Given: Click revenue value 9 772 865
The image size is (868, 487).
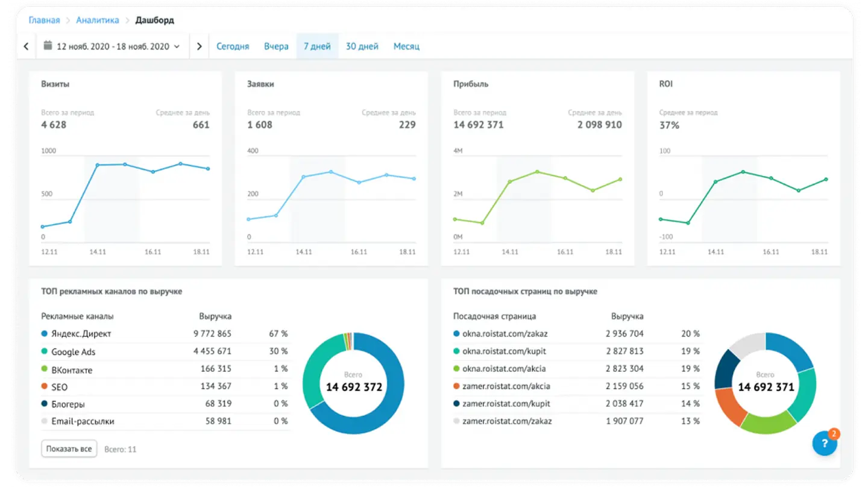Looking at the screenshot, I should tap(212, 333).
